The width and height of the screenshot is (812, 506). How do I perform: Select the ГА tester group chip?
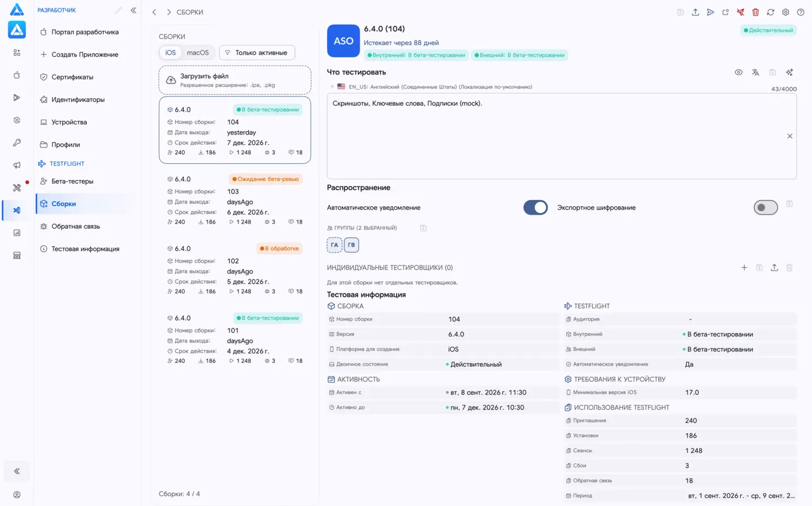(x=334, y=245)
